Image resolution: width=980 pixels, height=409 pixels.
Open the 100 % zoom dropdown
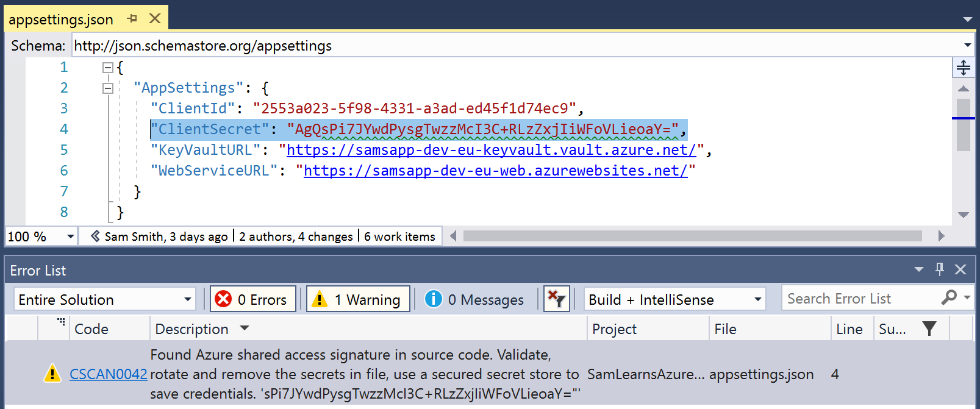pyautogui.click(x=70, y=237)
